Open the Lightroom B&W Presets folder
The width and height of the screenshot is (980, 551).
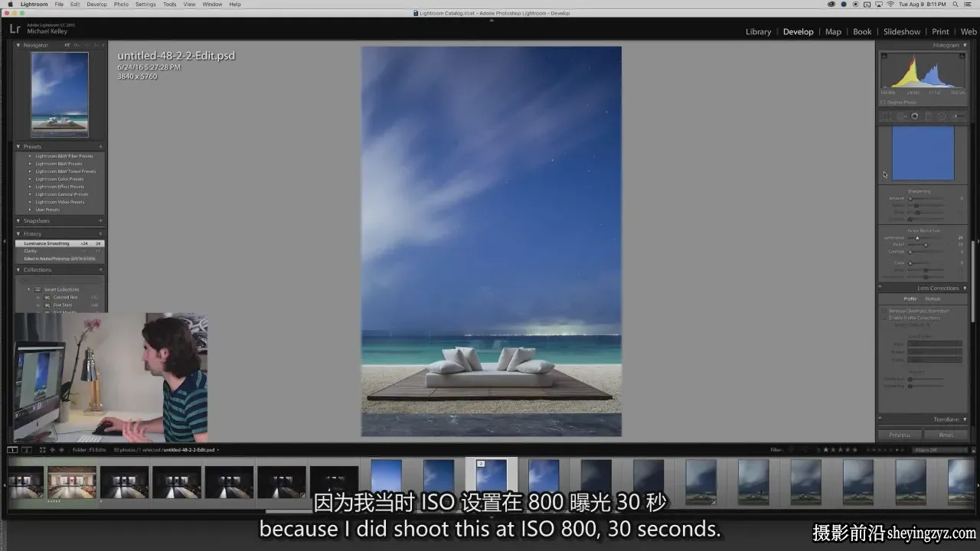pos(59,164)
